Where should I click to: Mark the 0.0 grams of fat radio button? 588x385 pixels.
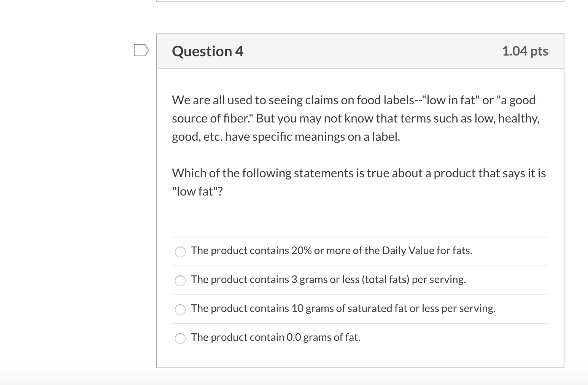(180, 338)
